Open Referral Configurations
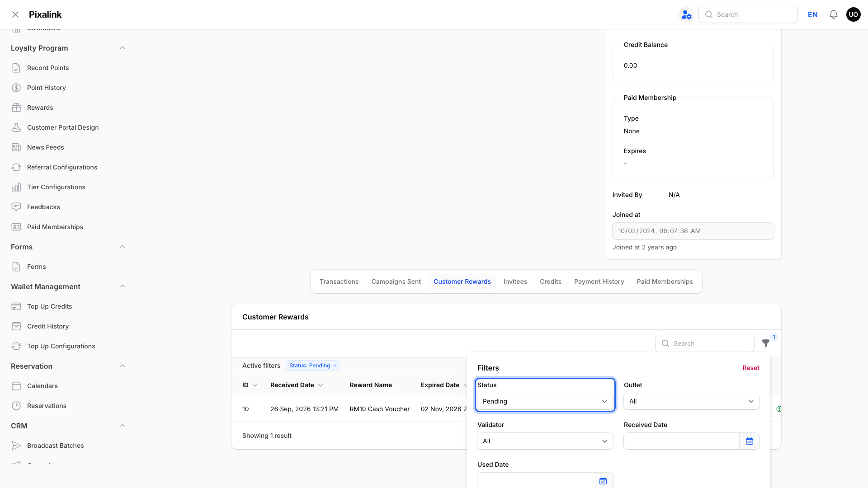Image resolution: width=868 pixels, height=488 pixels. (62, 167)
